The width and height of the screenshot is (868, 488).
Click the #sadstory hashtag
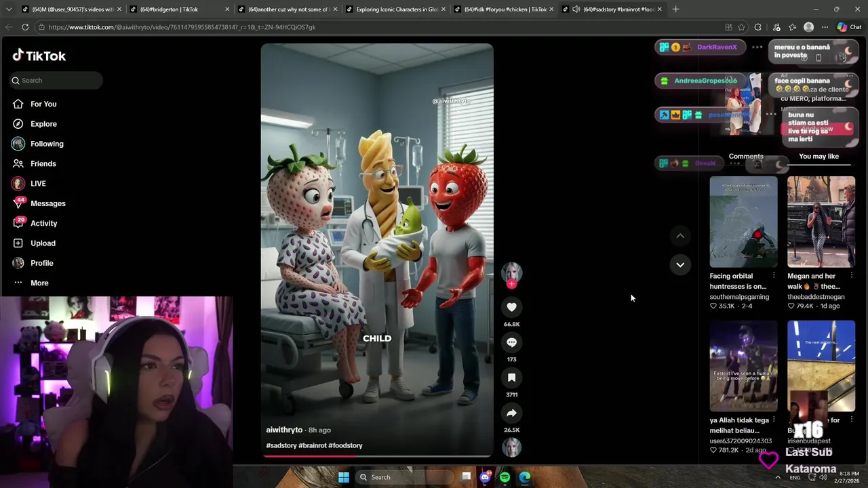click(281, 445)
